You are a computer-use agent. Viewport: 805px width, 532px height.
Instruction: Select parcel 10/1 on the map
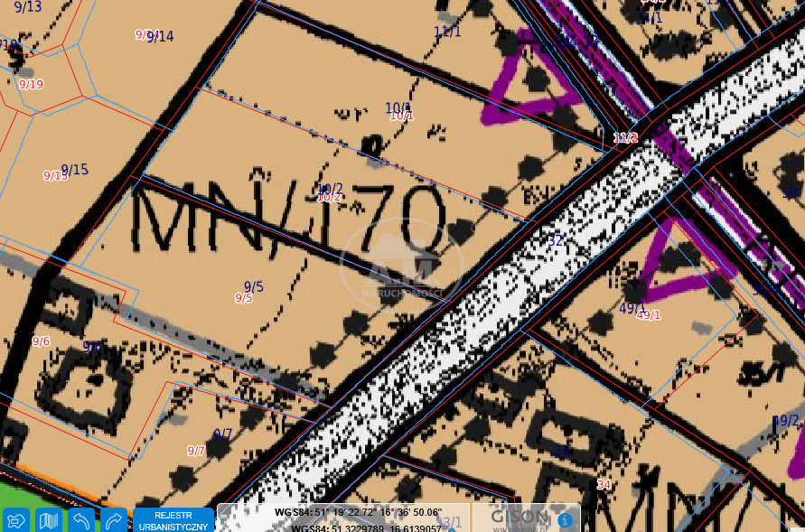point(398,108)
